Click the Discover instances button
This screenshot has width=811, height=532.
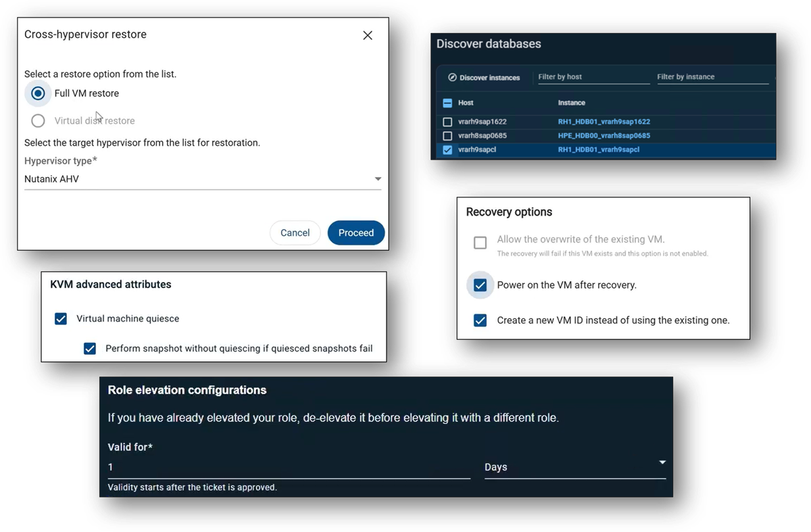coord(484,78)
